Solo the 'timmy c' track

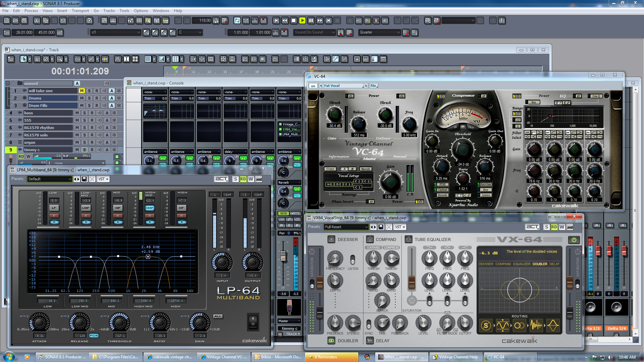[x=84, y=150]
